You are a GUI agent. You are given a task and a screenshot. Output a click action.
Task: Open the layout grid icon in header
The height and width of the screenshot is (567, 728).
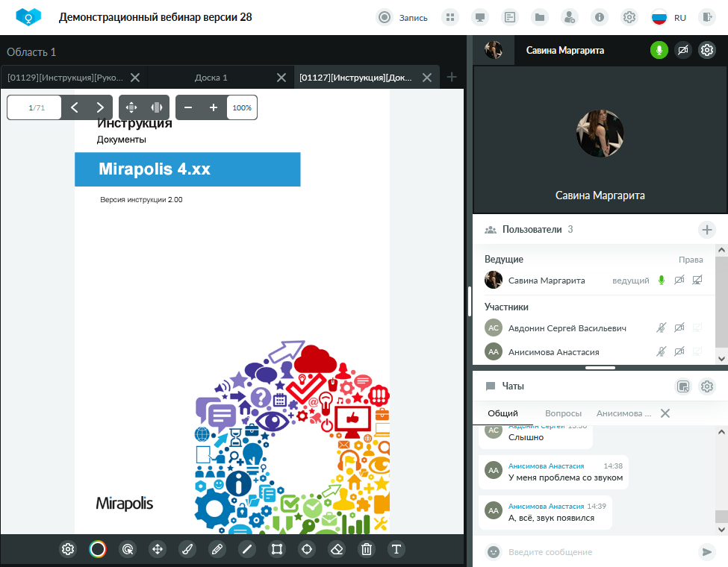(x=450, y=18)
